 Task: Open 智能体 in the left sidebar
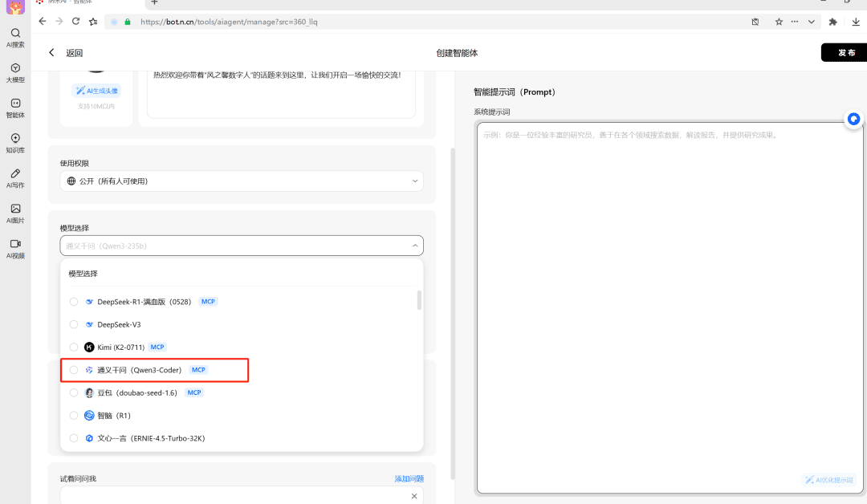[15, 108]
